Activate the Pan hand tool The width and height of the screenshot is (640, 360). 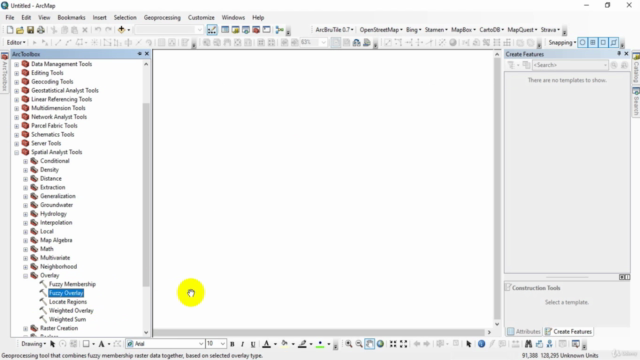(369, 344)
